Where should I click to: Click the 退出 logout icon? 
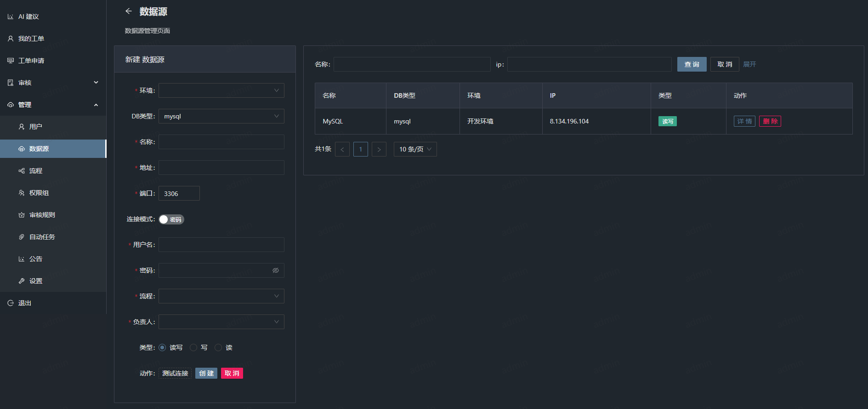click(11, 303)
